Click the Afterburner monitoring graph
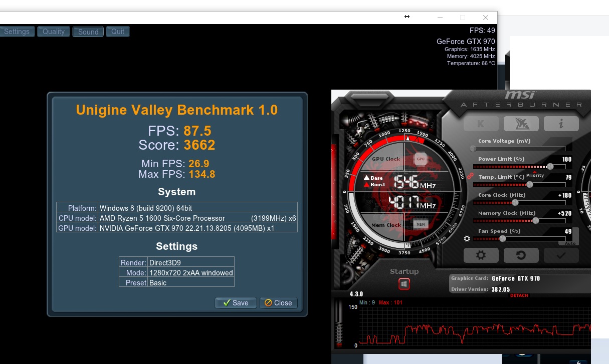The width and height of the screenshot is (609, 364). tap(475, 325)
